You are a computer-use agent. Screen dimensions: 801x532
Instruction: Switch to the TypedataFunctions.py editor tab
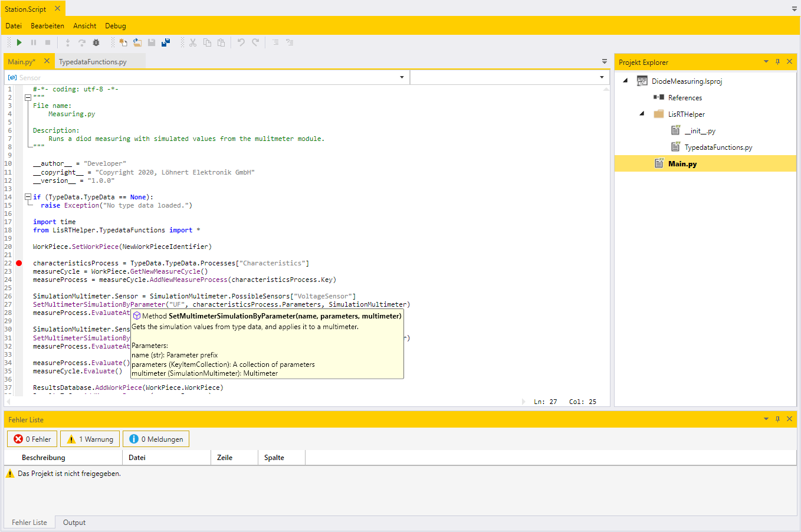tap(93, 62)
